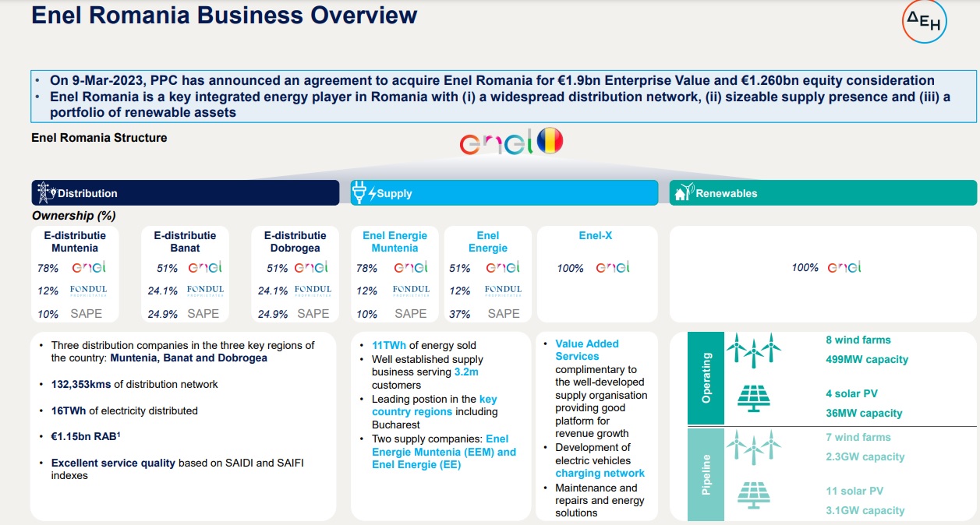The width and height of the screenshot is (980, 525).
Task: Click the 3.1GW capacity text
Action: coord(865,510)
